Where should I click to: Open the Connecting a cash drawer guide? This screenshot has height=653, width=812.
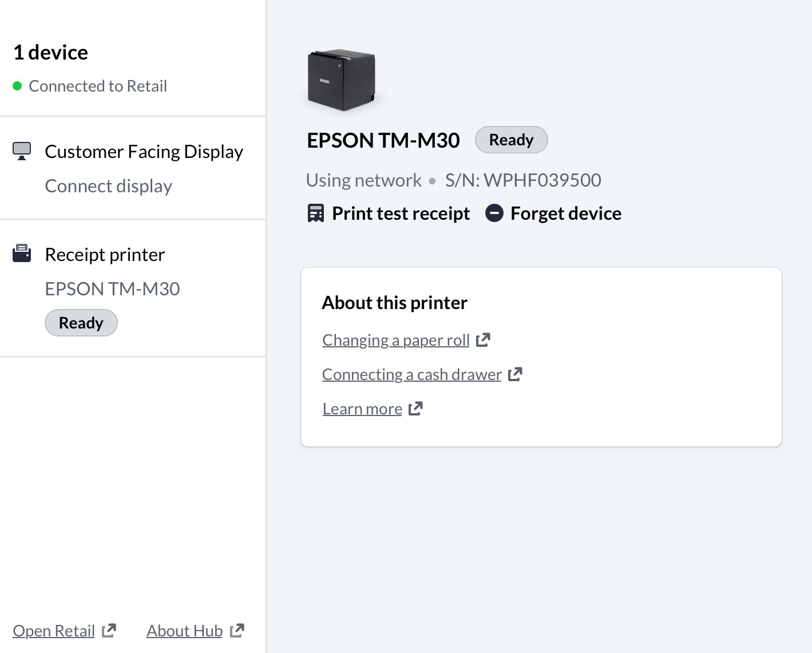click(411, 375)
